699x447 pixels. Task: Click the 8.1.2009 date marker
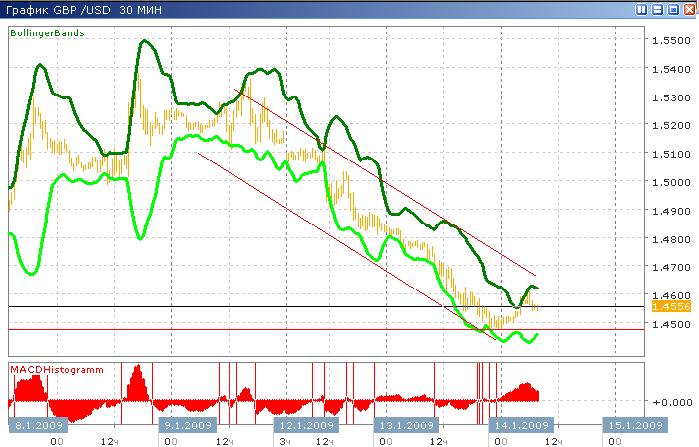38,424
